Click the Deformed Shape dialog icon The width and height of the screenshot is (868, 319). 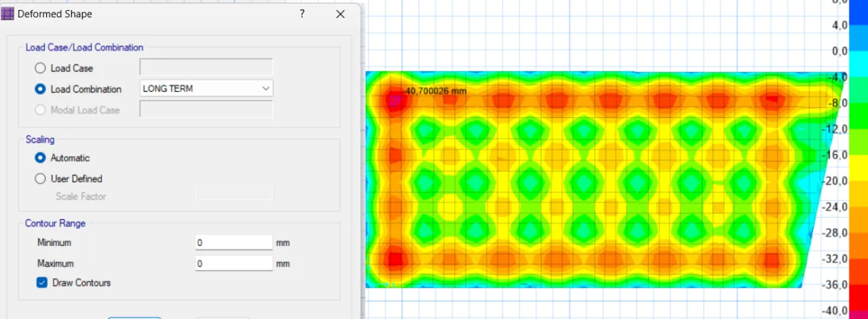pos(8,14)
